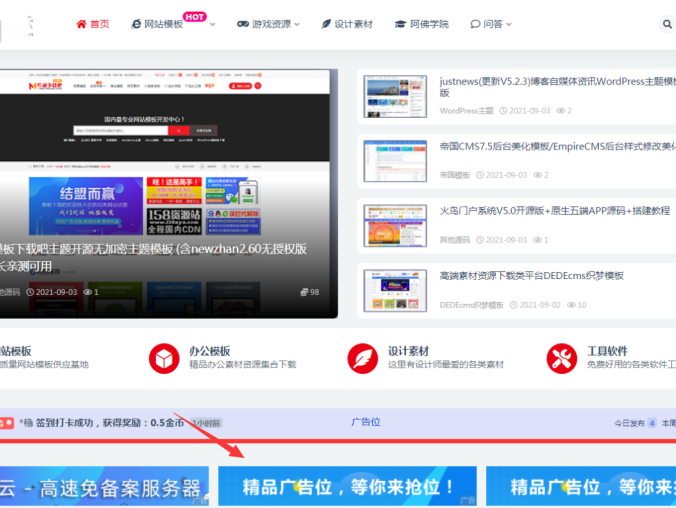Image resolution: width=676 pixels, height=508 pixels.
Task: Click the 其他源码 tag under 火鸟门户系统
Action: point(454,240)
